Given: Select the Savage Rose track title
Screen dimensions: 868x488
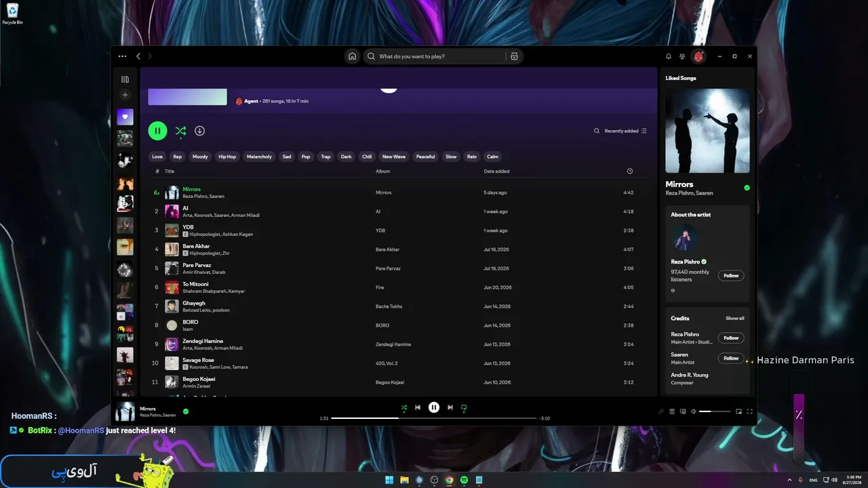Looking at the screenshot, I should pyautogui.click(x=198, y=360).
